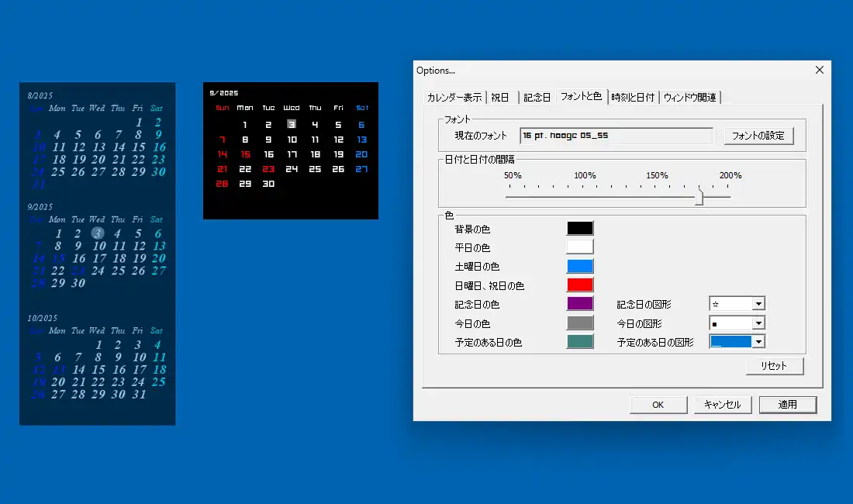
Task: Expand the 記念日の図形 dropdown
Action: 758,304
